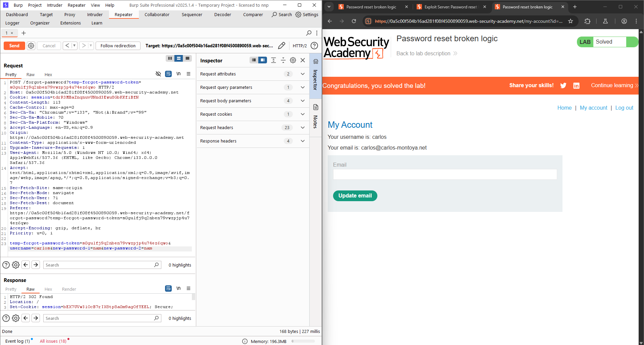Open history back dropdown arrow in Repeater
644x345 pixels.
pyautogui.click(x=74, y=46)
